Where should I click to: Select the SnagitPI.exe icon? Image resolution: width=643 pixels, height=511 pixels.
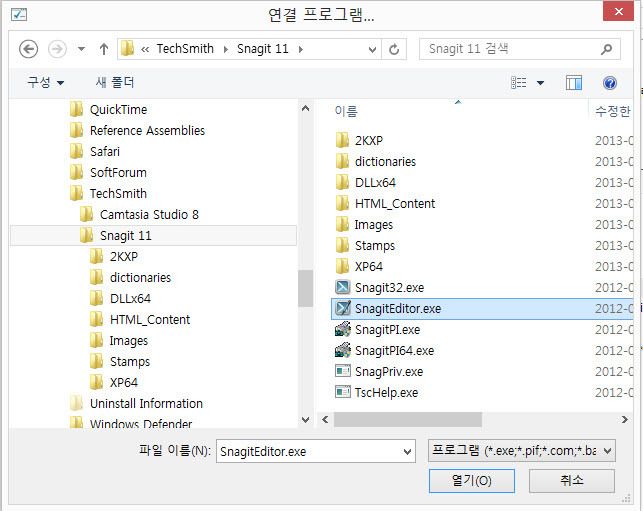click(x=343, y=329)
